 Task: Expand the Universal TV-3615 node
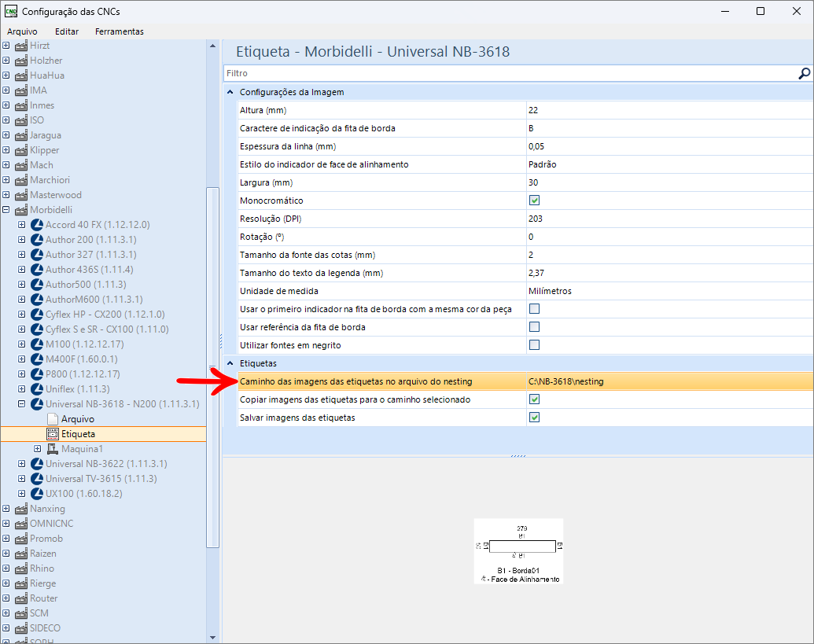coord(22,479)
